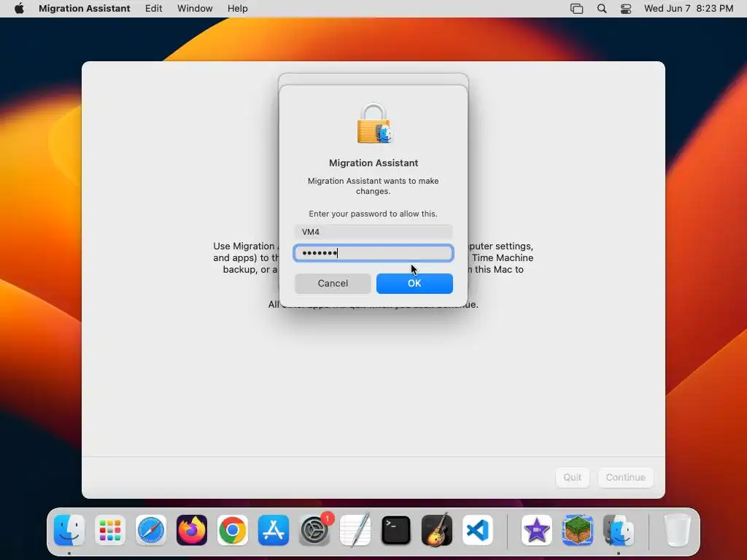Open Control Center in the menu bar

click(x=626, y=9)
